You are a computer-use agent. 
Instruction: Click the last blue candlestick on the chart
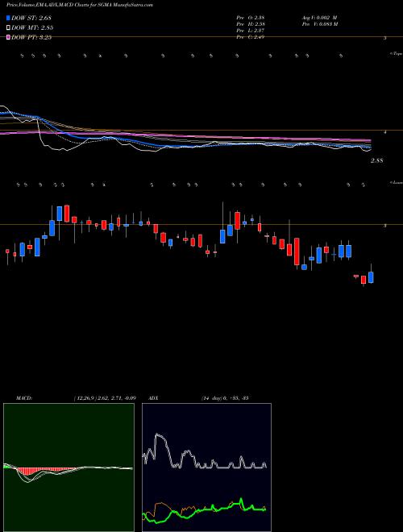(x=371, y=277)
